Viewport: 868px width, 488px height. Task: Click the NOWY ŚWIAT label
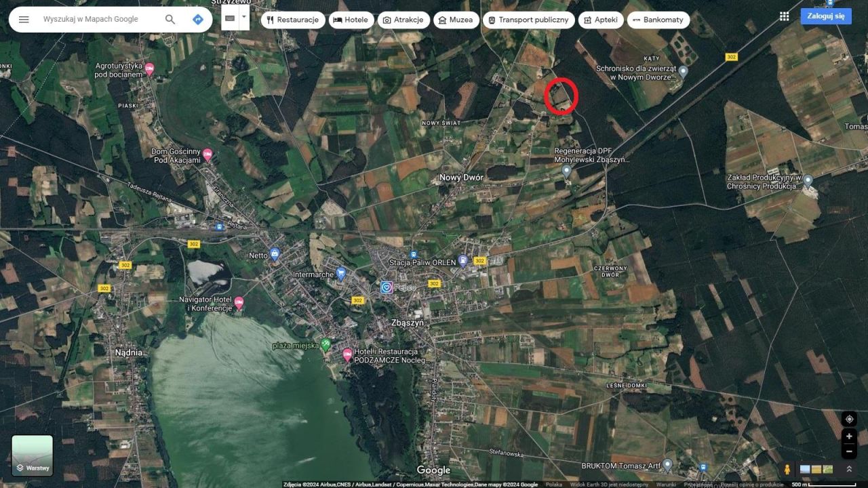click(x=441, y=123)
